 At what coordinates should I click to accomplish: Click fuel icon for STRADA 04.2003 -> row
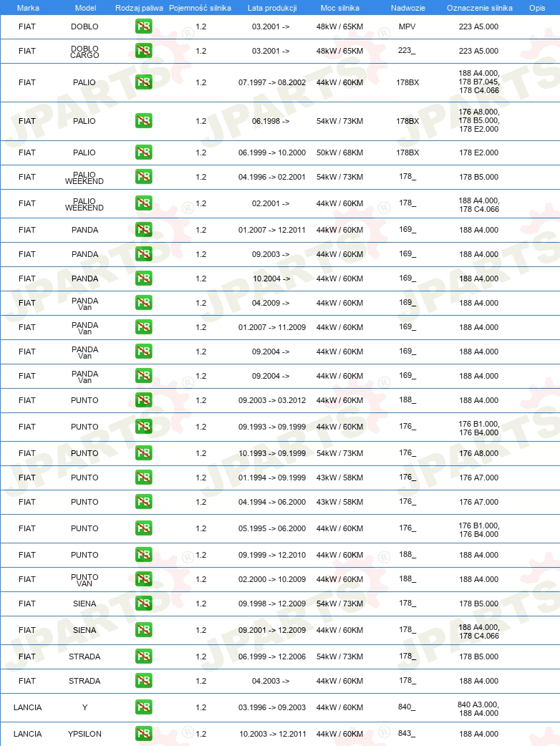click(x=144, y=681)
